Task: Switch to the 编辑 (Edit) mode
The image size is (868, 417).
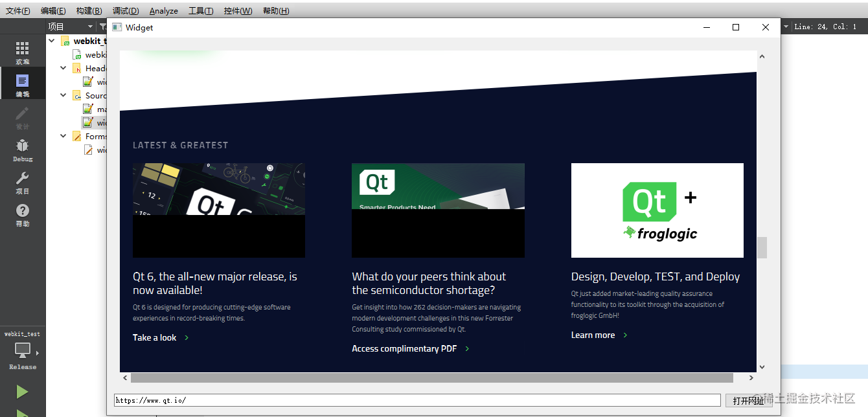Action: click(x=23, y=85)
